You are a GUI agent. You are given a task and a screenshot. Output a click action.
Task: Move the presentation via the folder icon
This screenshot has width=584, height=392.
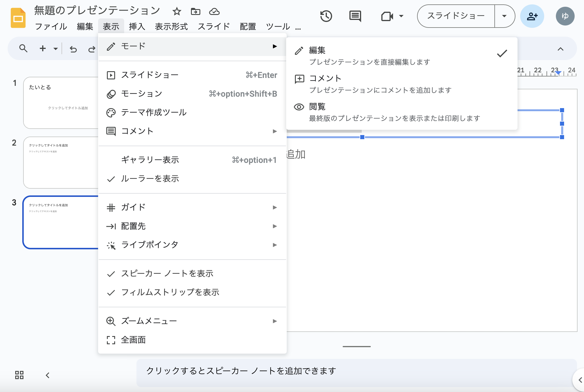196,12
